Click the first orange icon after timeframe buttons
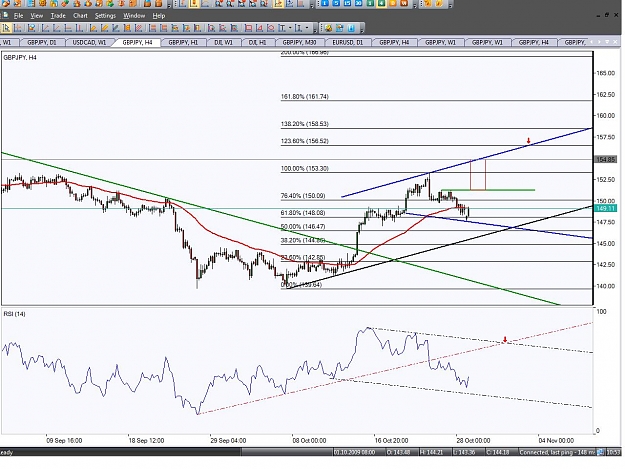625x469 pixels. pos(428,4)
